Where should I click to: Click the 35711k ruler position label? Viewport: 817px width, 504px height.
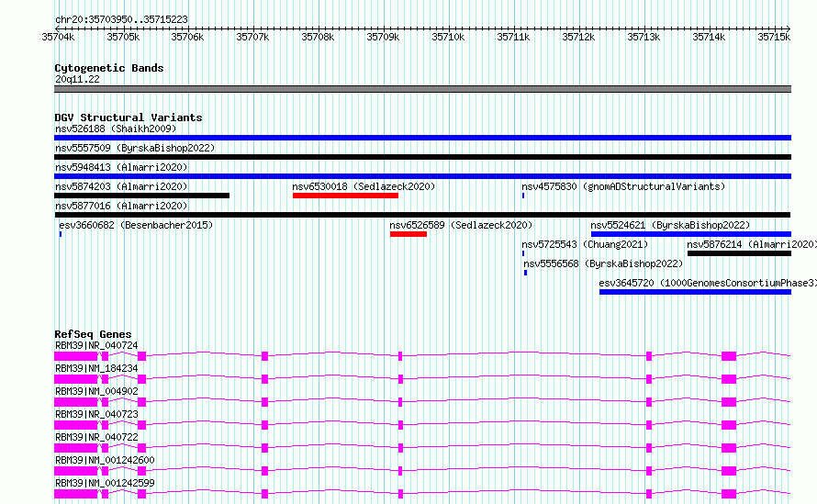(513, 37)
